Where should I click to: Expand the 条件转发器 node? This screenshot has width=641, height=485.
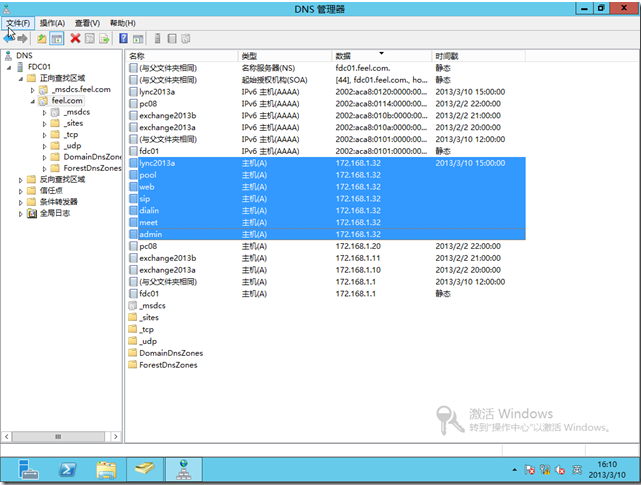coord(20,202)
